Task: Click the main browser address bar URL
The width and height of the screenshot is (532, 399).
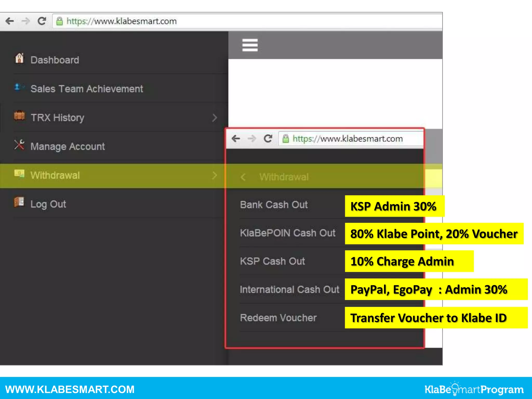Action: point(122,21)
